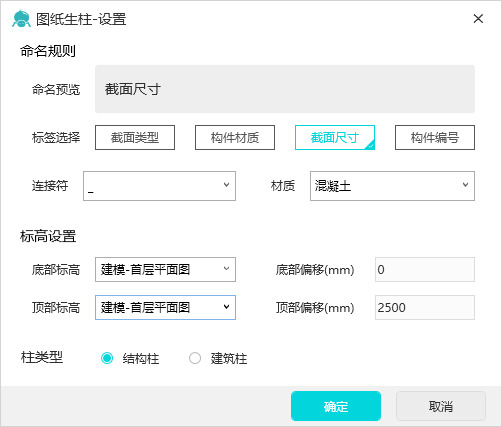Open the 材质 dropdown showing 混凝土
The height and width of the screenshot is (427, 502).
pos(392,186)
